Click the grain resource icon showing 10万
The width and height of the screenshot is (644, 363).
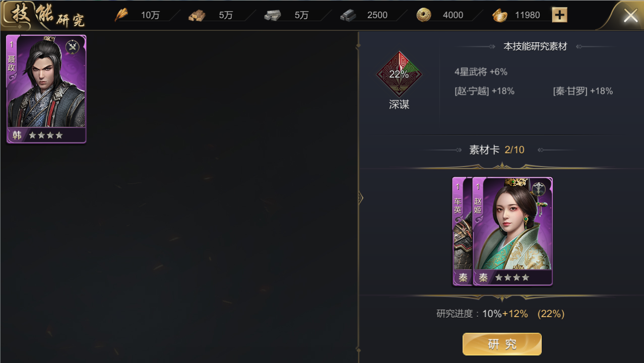(x=121, y=15)
